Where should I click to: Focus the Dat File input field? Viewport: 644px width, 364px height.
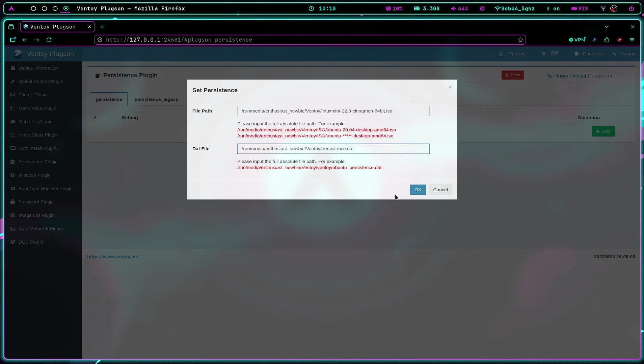[x=333, y=149]
